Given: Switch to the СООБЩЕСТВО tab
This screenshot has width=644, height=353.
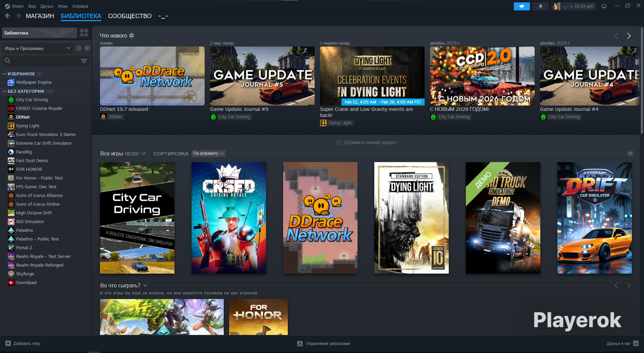Looking at the screenshot, I should coord(130,16).
